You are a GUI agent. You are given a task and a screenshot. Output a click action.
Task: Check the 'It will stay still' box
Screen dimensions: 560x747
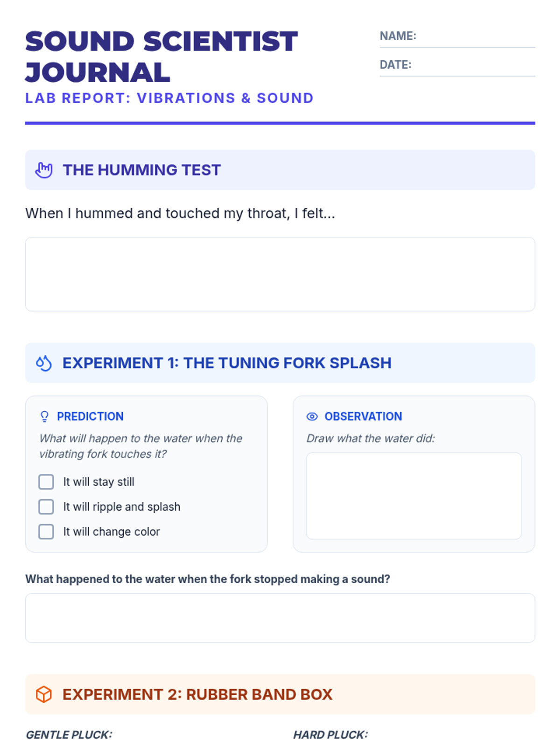point(46,482)
